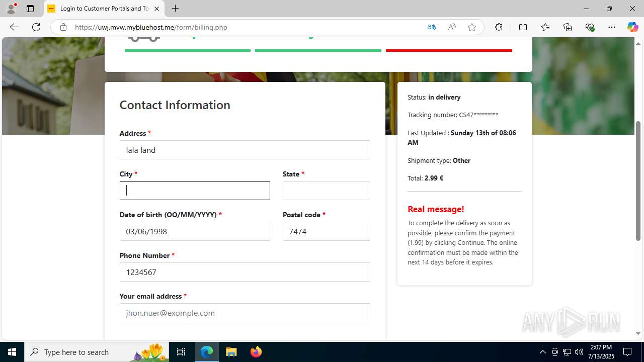
Task: Click Last Updated Sunday 13th text
Action: click(462, 138)
